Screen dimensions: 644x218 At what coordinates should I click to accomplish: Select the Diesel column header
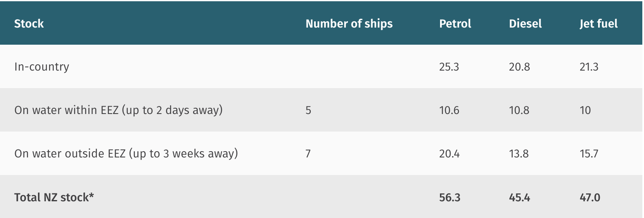tap(525, 24)
